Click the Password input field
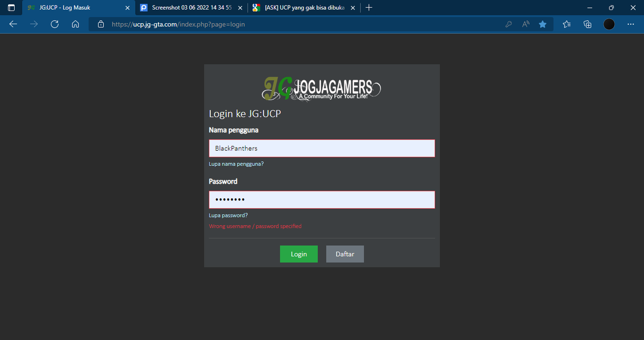644x340 pixels. 322,199
